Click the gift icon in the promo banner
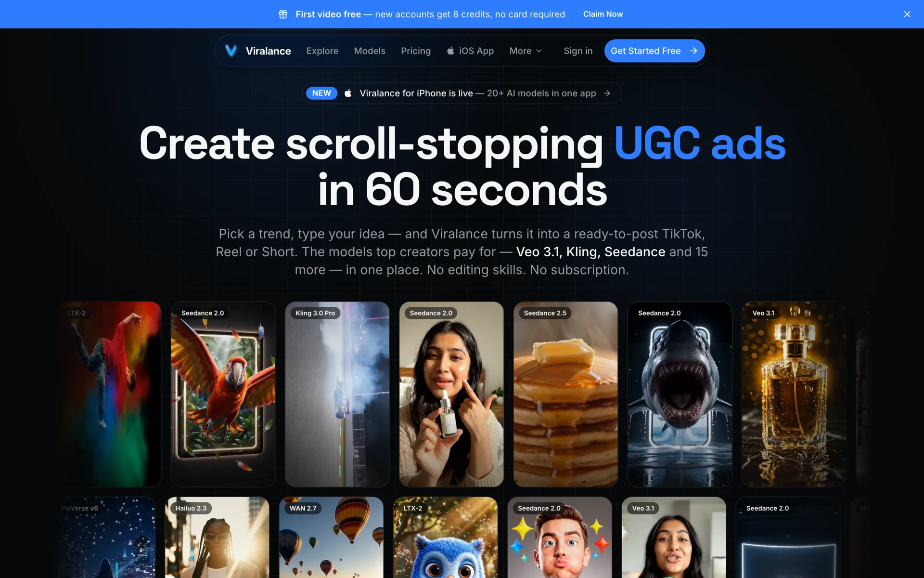This screenshot has height=578, width=924. point(283,14)
